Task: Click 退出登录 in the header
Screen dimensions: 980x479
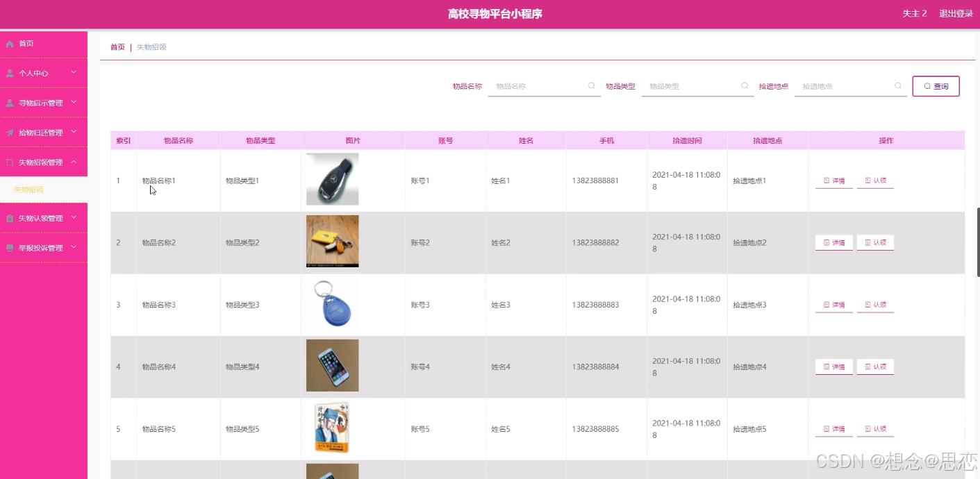Action: coord(956,14)
